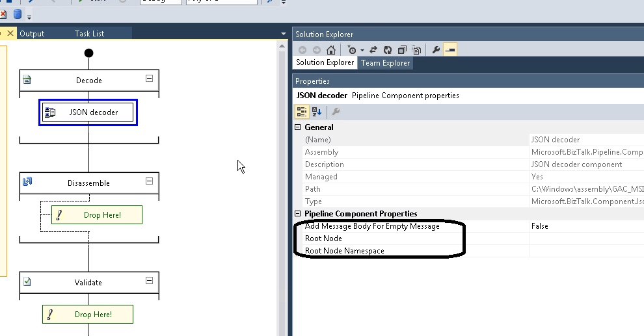The width and height of the screenshot is (644, 336).
Task: Open Properties wrench icon in Solution Explorer
Action: [436, 50]
